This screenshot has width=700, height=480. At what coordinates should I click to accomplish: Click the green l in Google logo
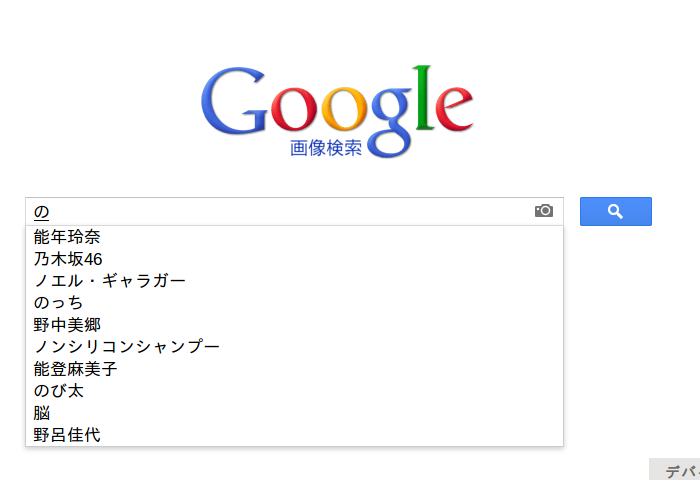click(x=424, y=98)
